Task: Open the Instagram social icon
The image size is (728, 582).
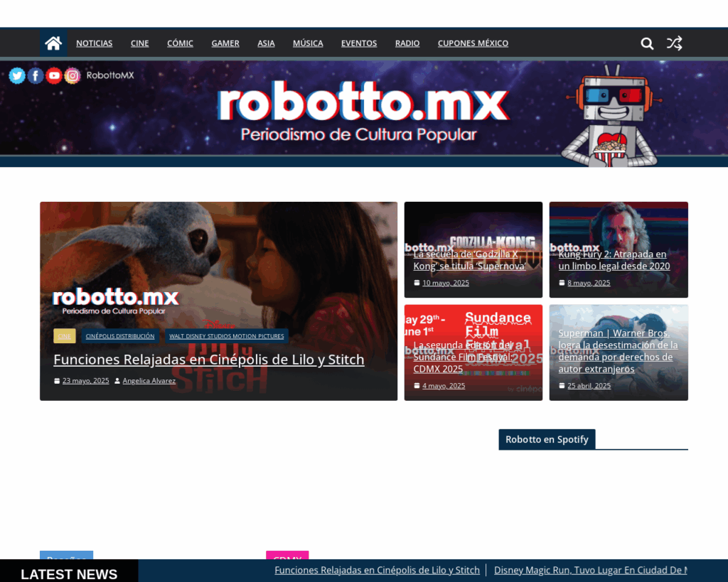Action: [x=72, y=75]
